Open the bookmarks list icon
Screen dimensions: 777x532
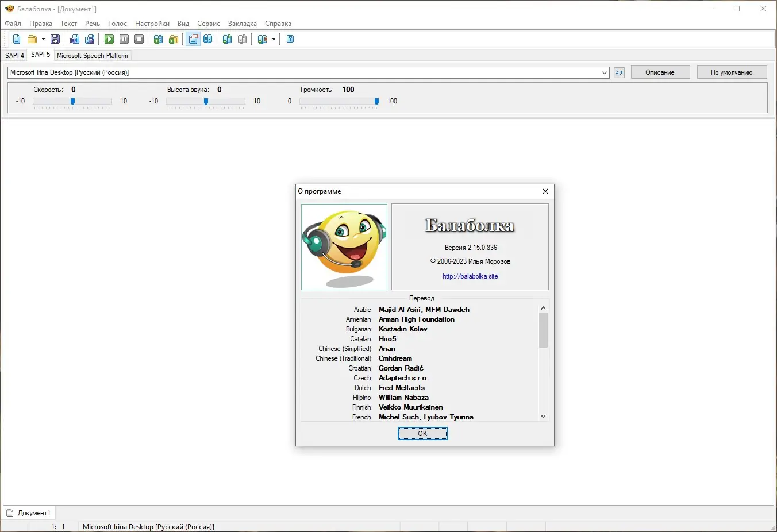click(x=262, y=39)
